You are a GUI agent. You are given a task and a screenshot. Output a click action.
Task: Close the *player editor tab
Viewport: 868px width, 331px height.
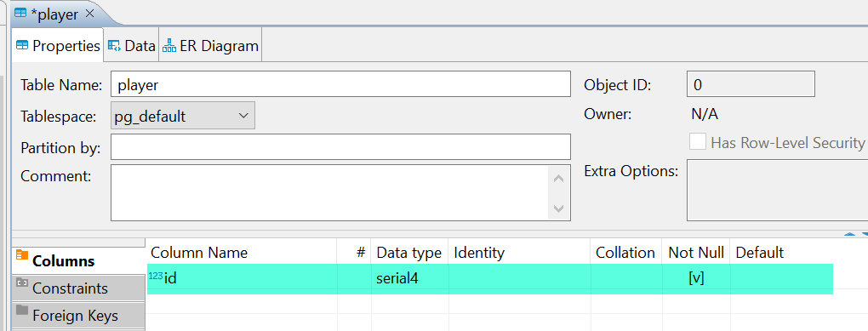(x=89, y=14)
